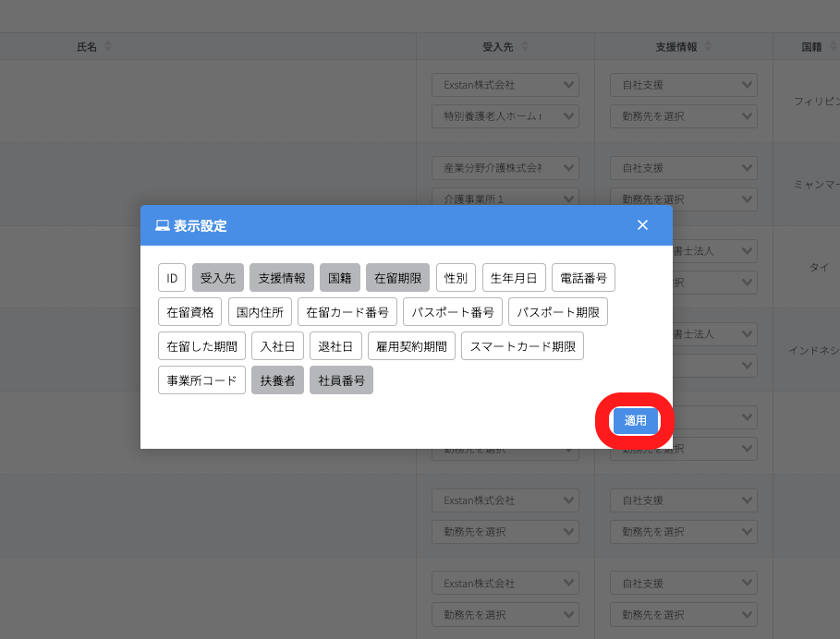Turn off the 社員番号 column tag
This screenshot has height=639, width=840.
click(341, 380)
